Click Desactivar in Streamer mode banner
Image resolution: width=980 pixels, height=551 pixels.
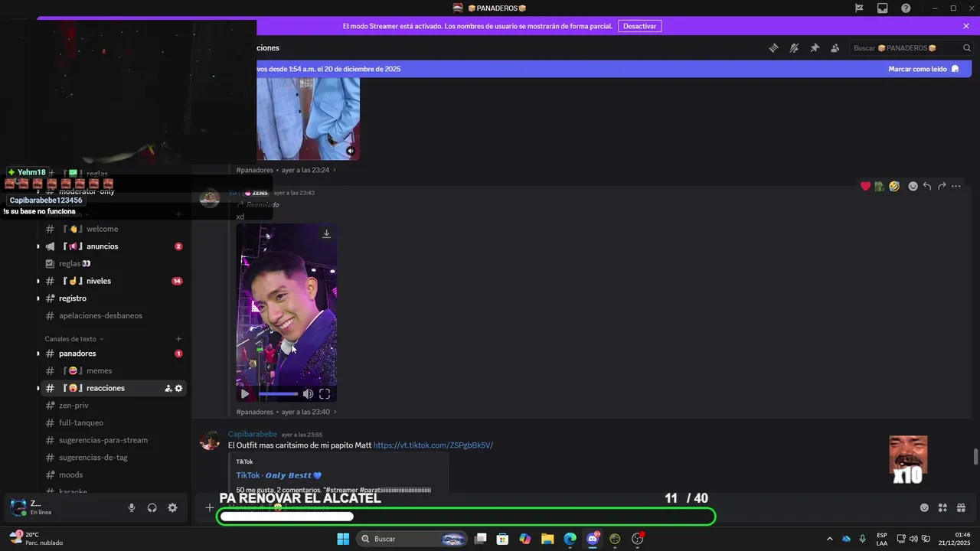(639, 26)
